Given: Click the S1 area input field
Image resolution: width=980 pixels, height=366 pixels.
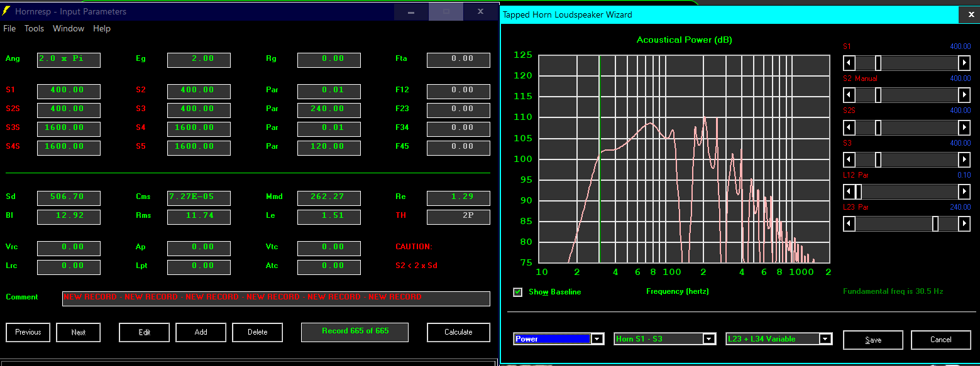Looking at the screenshot, I should point(69,91).
